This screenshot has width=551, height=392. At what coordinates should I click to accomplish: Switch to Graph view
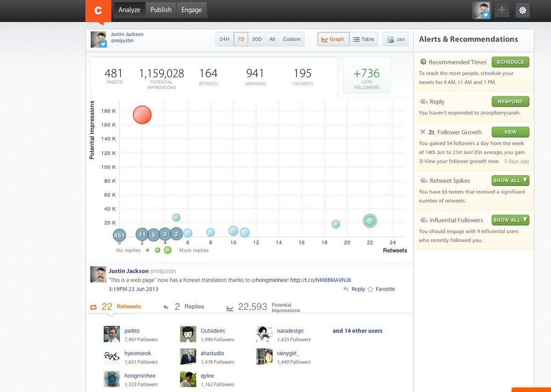[333, 39]
